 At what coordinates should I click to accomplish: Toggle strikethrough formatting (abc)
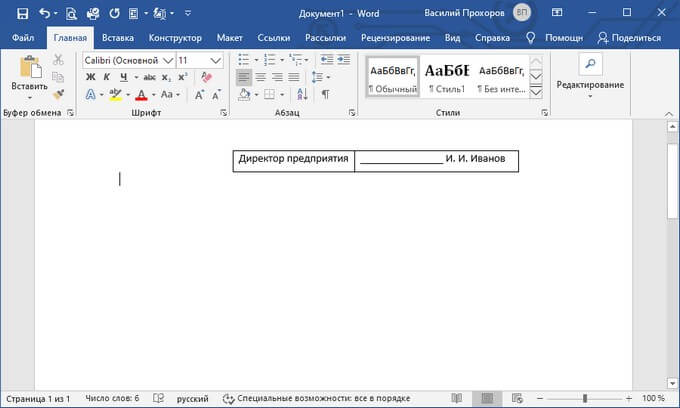pos(150,77)
